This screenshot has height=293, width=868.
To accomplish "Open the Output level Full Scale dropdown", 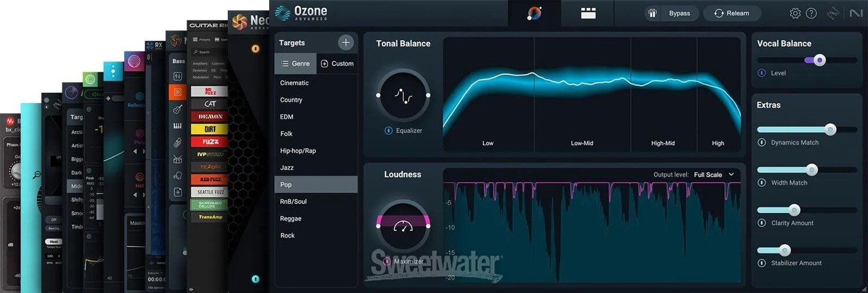I will 713,174.
